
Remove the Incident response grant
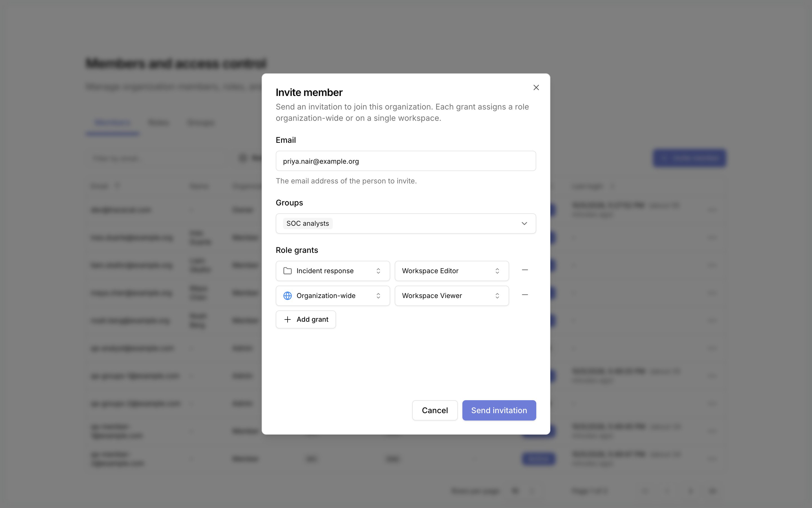[525, 270]
